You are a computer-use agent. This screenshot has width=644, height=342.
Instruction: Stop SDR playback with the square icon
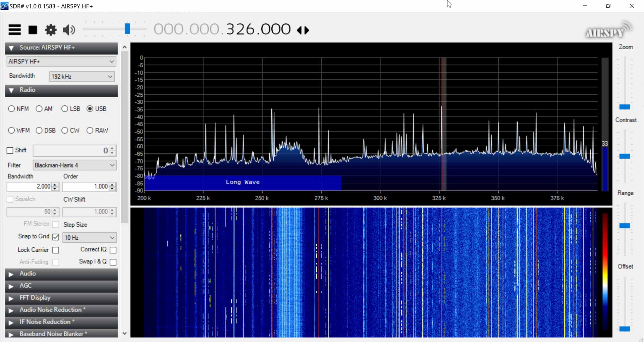(x=33, y=30)
